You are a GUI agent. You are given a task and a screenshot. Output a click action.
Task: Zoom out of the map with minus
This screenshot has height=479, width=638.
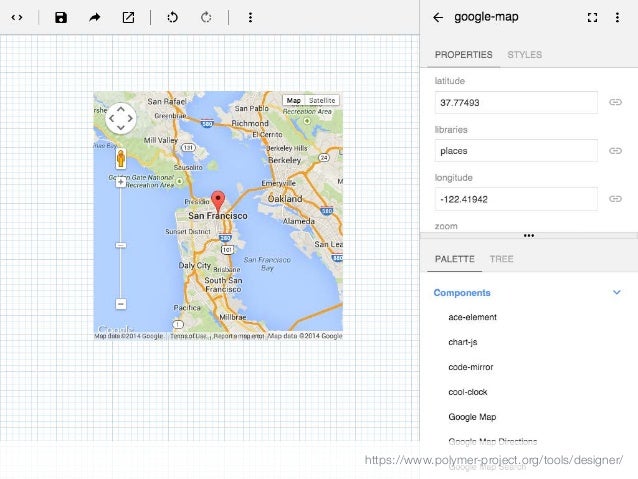pyautogui.click(x=121, y=304)
